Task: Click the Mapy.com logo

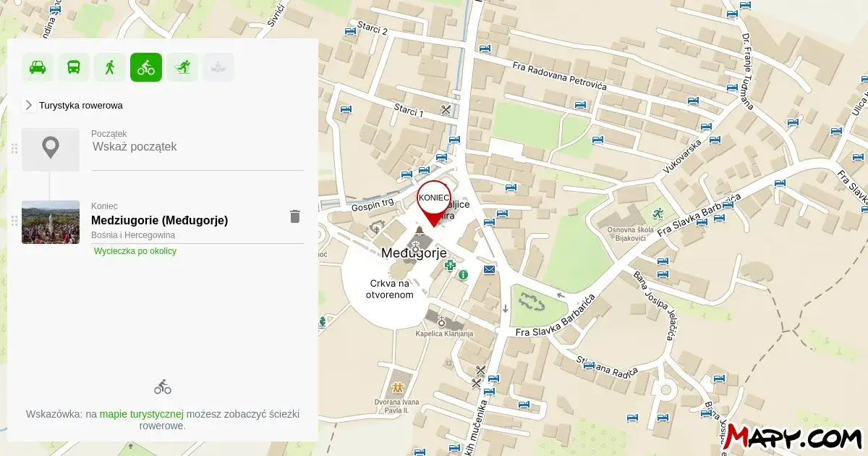Action: (793, 436)
